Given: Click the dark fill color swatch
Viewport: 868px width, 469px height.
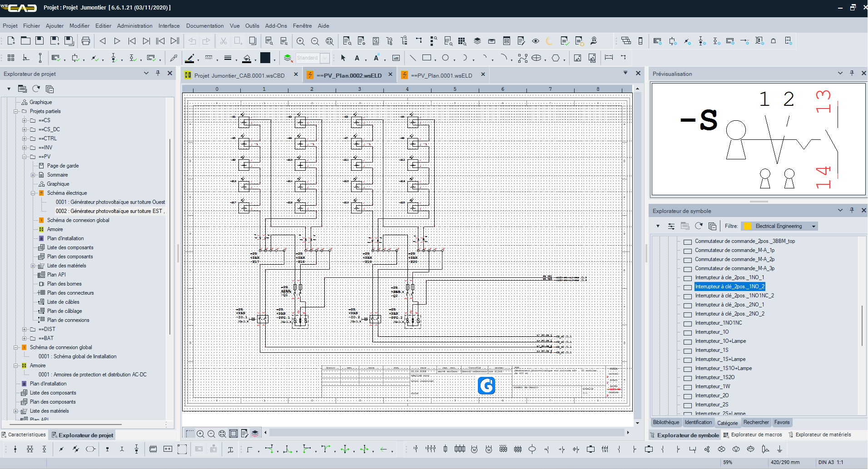Looking at the screenshot, I should pos(265,58).
